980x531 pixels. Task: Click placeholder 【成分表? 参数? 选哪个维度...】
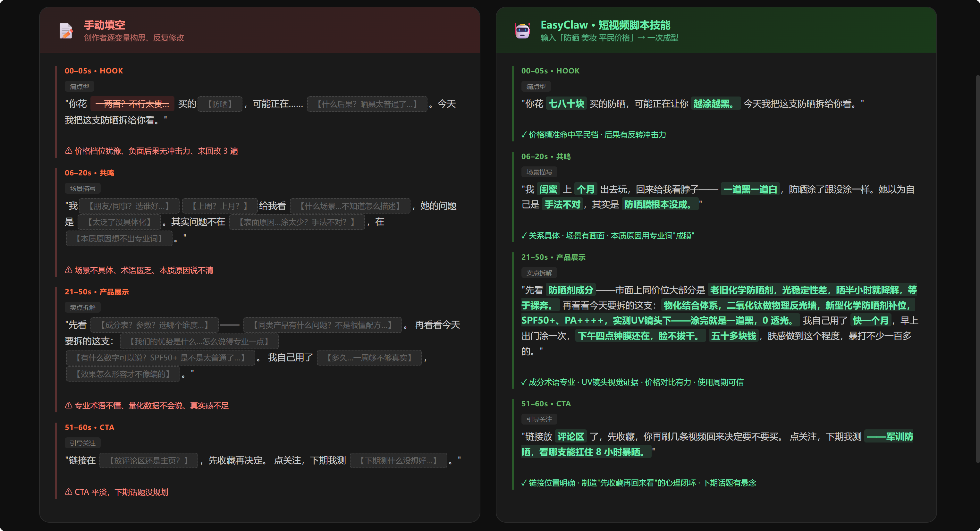click(x=155, y=325)
